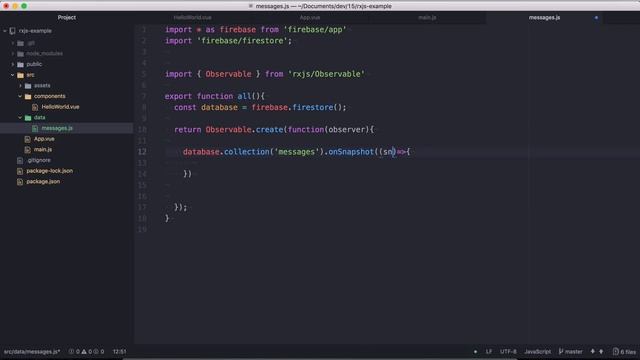Expand the node_modules folder arrow
This screenshot has height=360, width=640.
(13, 53)
